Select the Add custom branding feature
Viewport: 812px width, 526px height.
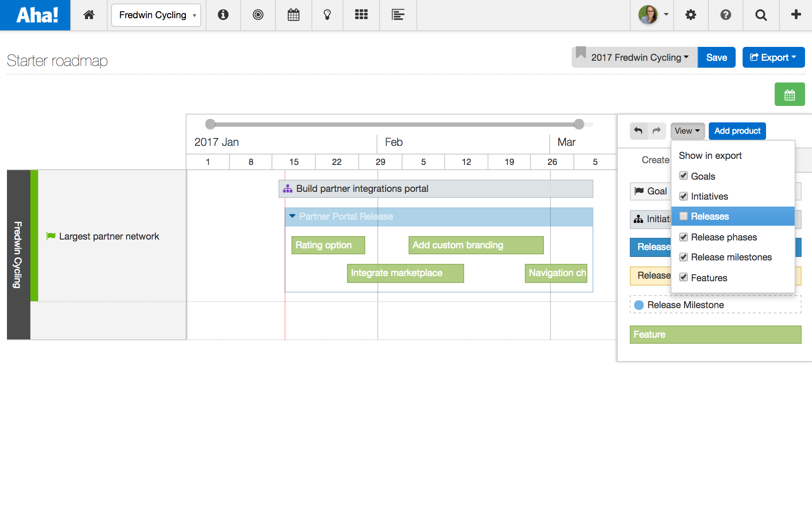coord(476,245)
